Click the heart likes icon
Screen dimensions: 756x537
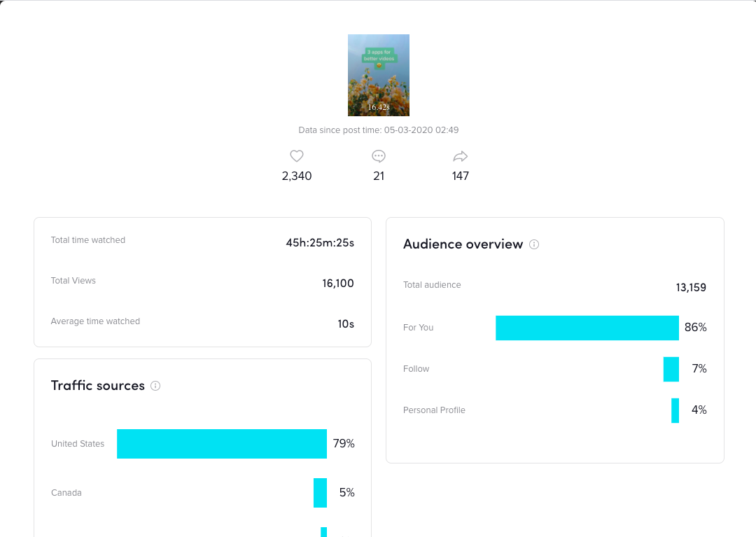[x=297, y=156]
